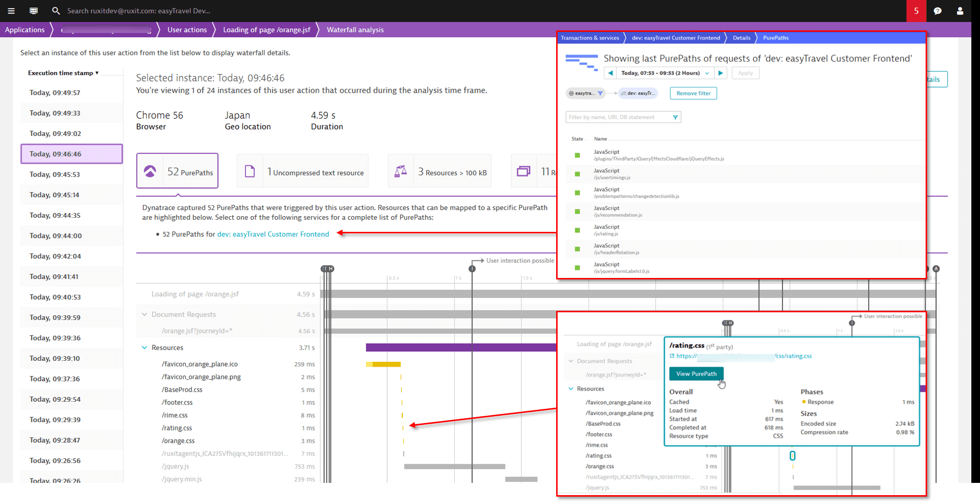Click the PurePaths chart icon beside the heading
Image resolution: width=980 pixels, height=503 pixels.
point(582,62)
